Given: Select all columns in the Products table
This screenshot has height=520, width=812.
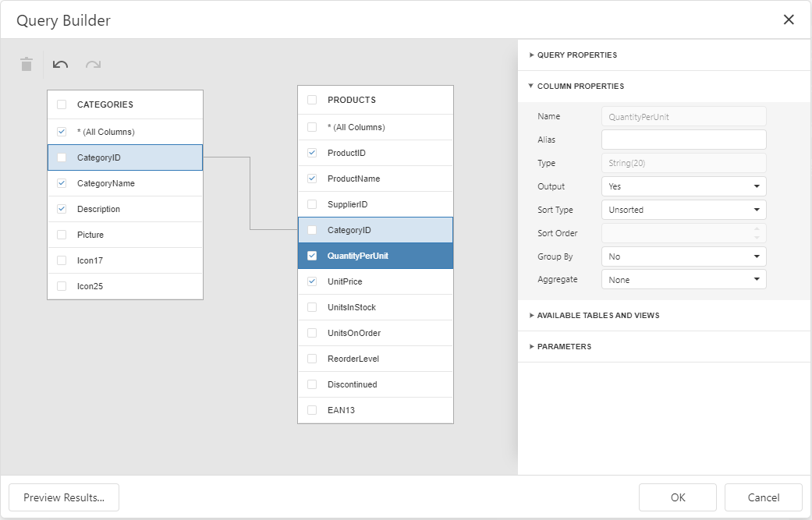Looking at the screenshot, I should [x=312, y=127].
